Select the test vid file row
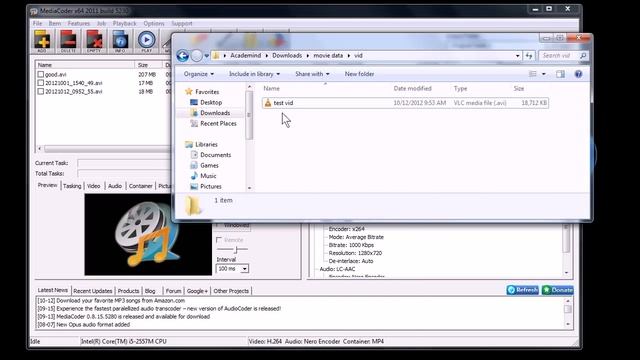The height and width of the screenshot is (360, 640). 405,103
